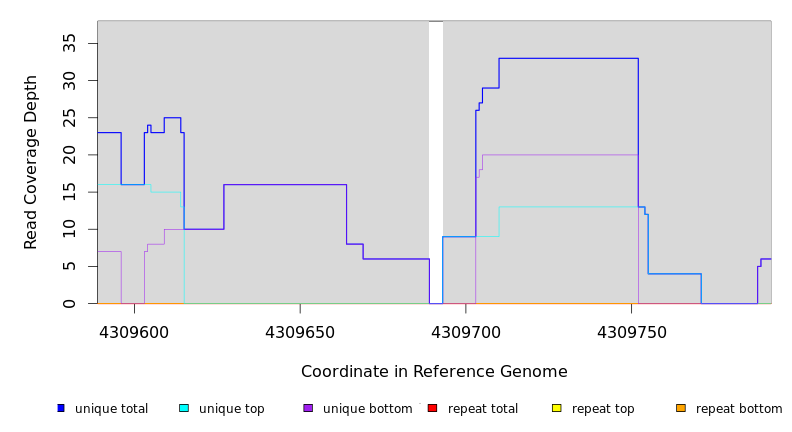Screen dimensions: 792x432
Task: Select the 'unique total' legend label
Action: pos(111,409)
